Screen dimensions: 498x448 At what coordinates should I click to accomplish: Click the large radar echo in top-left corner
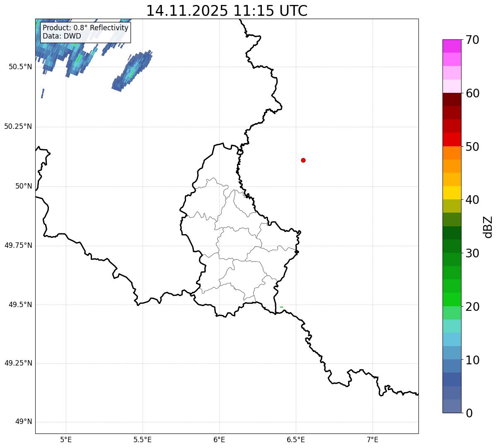[x=66, y=48]
